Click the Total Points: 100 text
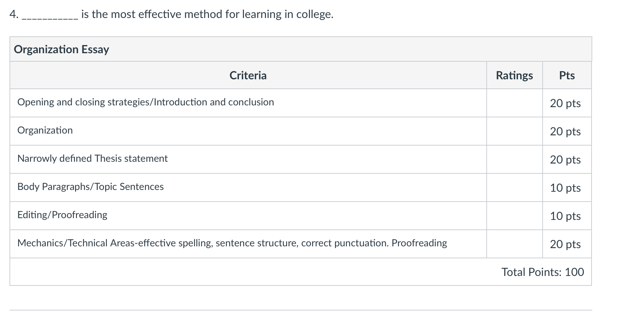Image resolution: width=644 pixels, height=314 pixels. pos(543,272)
